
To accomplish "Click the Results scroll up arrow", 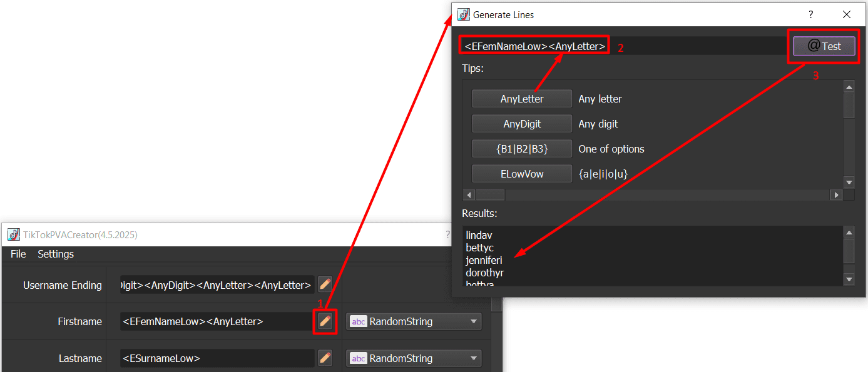I will click(849, 233).
